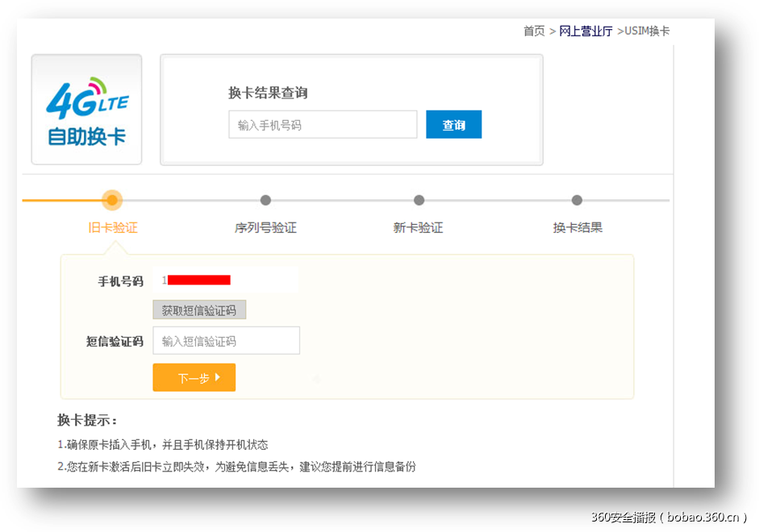Select the 序列号验证 step label
Viewport: 759px width, 532px height.
pos(266,227)
